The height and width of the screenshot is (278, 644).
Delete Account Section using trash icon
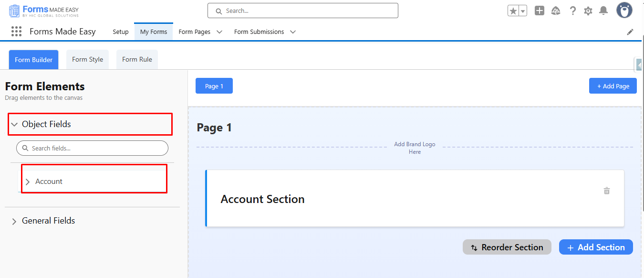coord(607,191)
